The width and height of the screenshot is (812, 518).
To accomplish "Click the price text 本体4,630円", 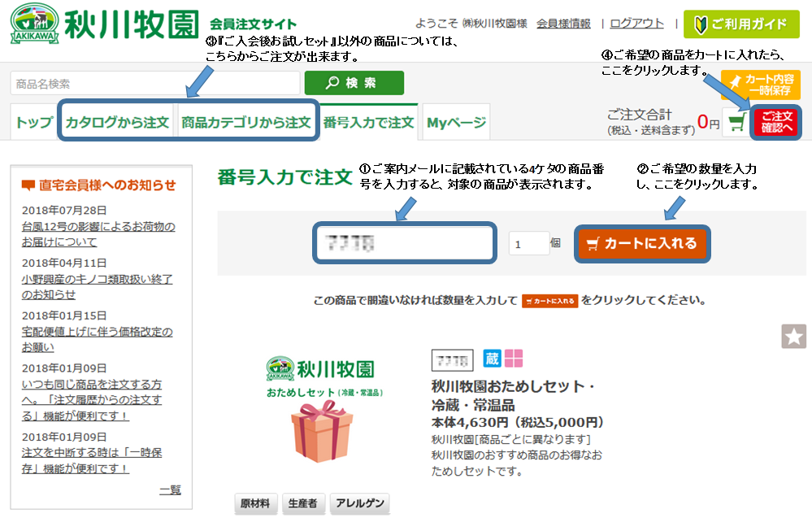I will coord(471,423).
